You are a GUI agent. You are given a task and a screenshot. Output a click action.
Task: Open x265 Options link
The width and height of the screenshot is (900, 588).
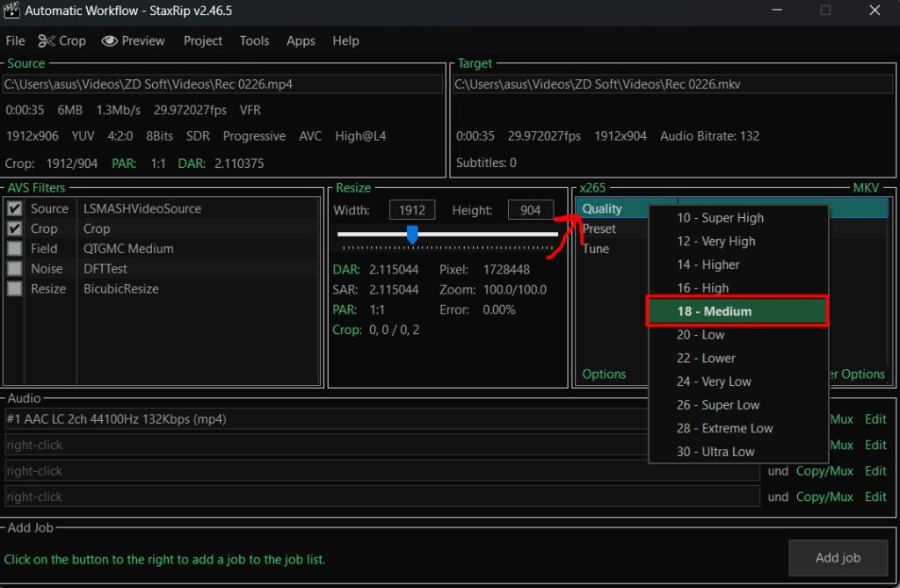click(604, 374)
